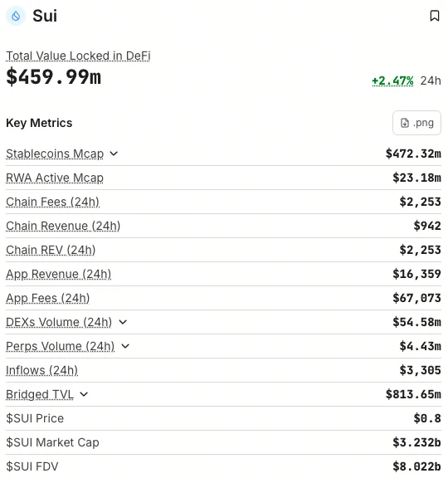This screenshot has height=483, width=448.
Task: Bookmark the Sui chain page
Action: pyautogui.click(x=435, y=16)
